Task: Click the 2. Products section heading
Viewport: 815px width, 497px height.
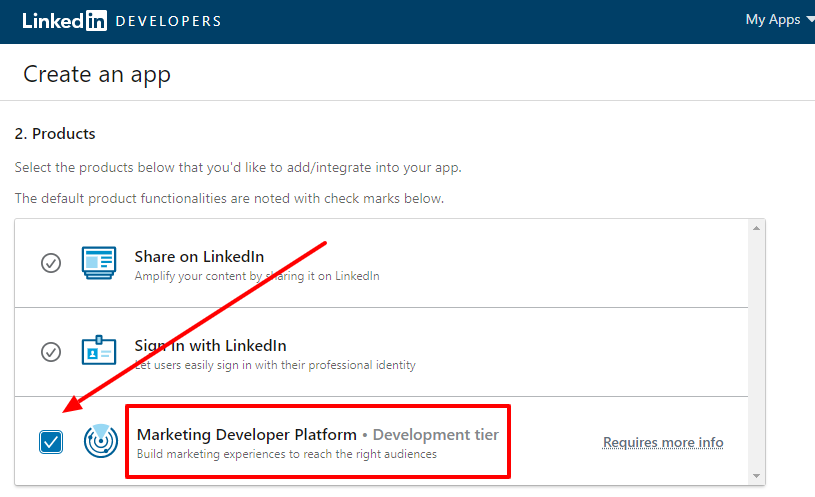Action: tap(55, 134)
